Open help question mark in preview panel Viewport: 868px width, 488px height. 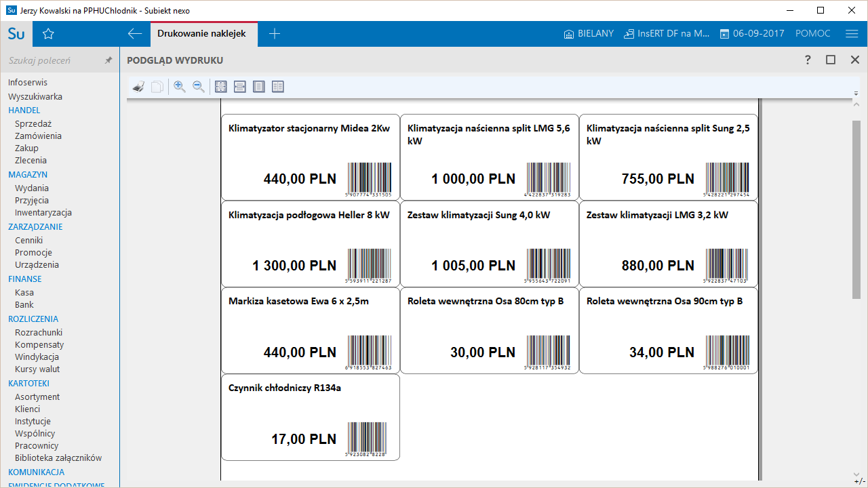tap(808, 60)
